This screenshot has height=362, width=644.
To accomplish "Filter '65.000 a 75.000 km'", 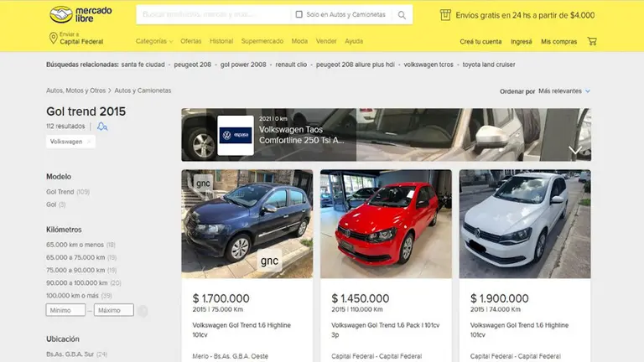I will tap(75, 257).
